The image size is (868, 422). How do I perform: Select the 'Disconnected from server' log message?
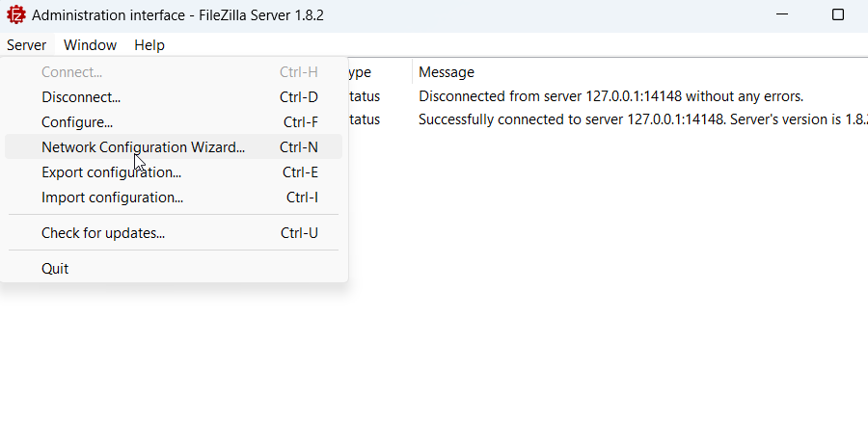pyautogui.click(x=610, y=96)
